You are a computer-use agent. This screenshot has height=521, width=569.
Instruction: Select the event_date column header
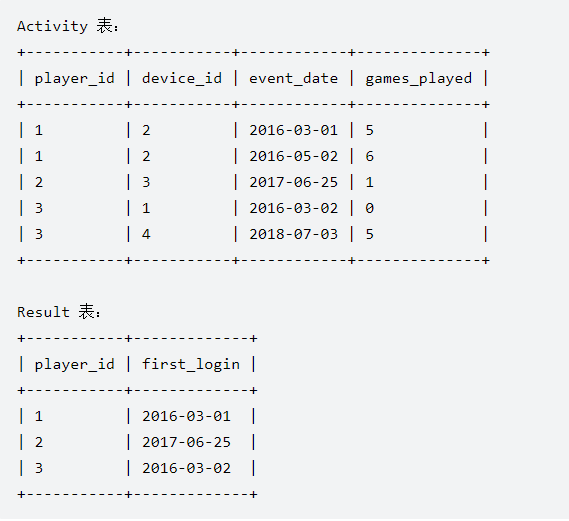(x=294, y=78)
